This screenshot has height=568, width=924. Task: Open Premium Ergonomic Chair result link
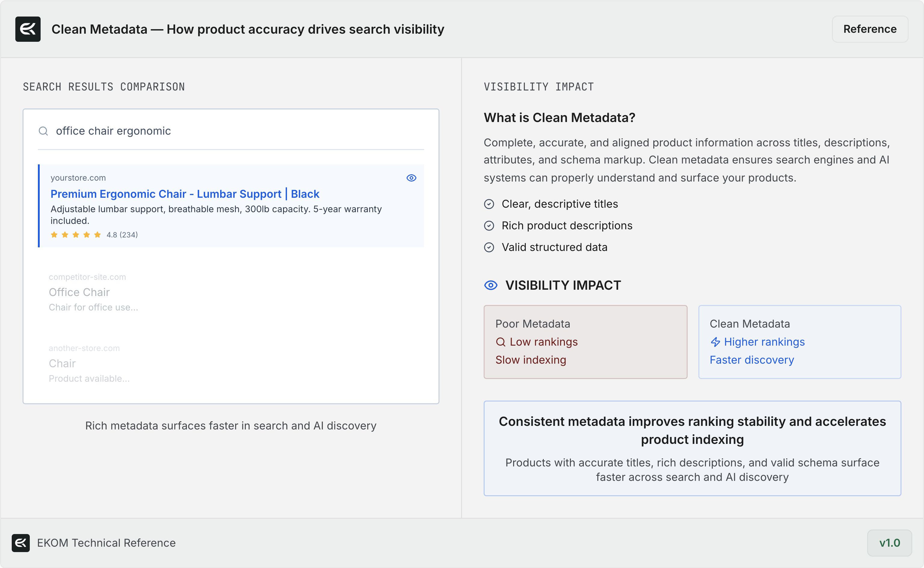point(185,194)
